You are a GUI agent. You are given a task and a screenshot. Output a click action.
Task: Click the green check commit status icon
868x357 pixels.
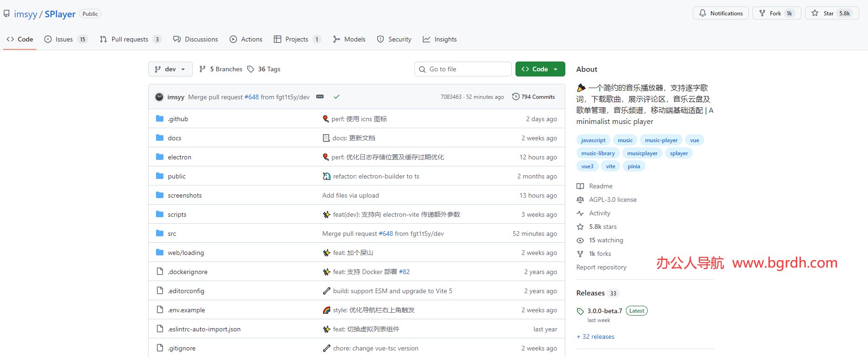[x=337, y=97]
